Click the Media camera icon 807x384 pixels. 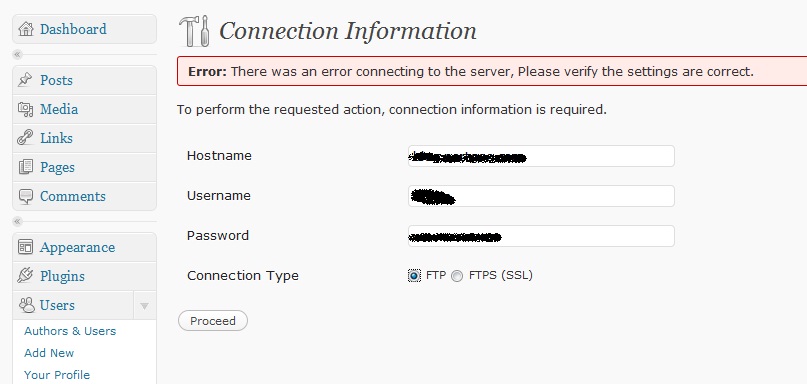[x=25, y=109]
